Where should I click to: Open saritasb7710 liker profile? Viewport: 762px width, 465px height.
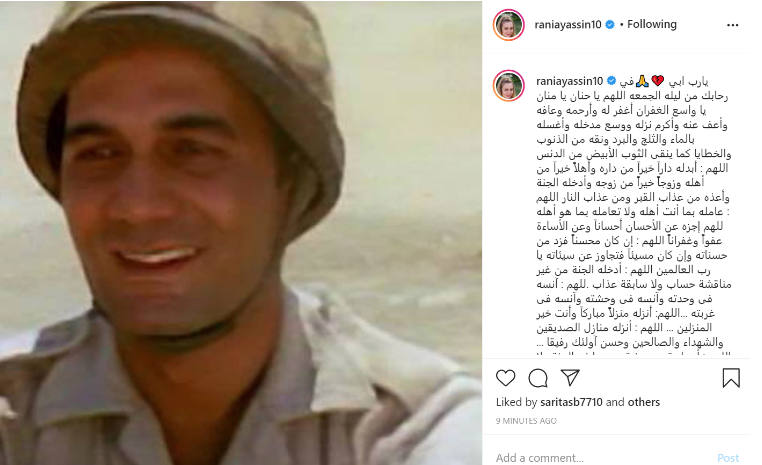pos(571,402)
